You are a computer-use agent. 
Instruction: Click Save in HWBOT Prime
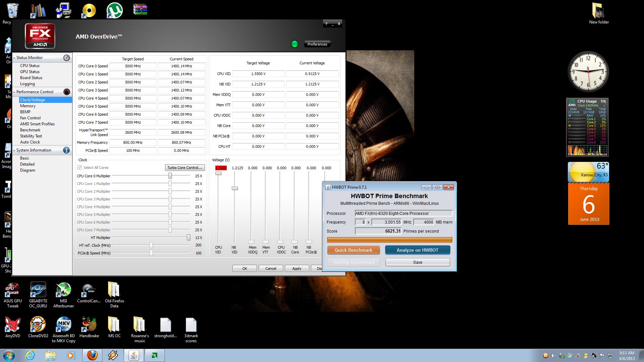coord(418,262)
